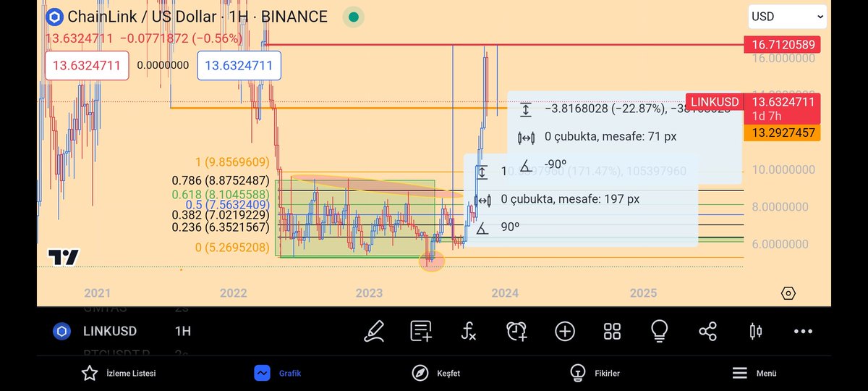Open the three-dots more options menu
Viewport: 868px width, 391px height.
803,332
